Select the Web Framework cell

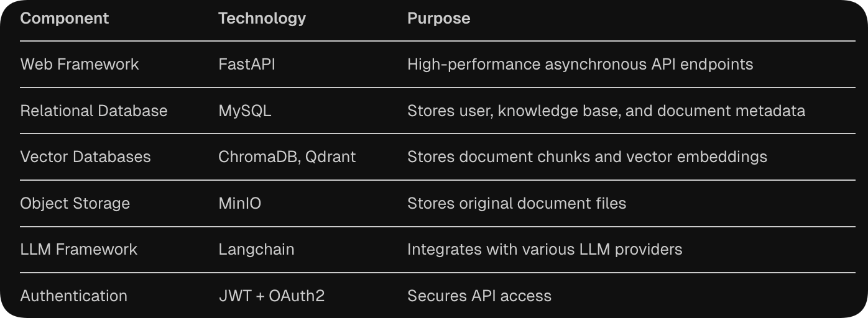[80, 64]
